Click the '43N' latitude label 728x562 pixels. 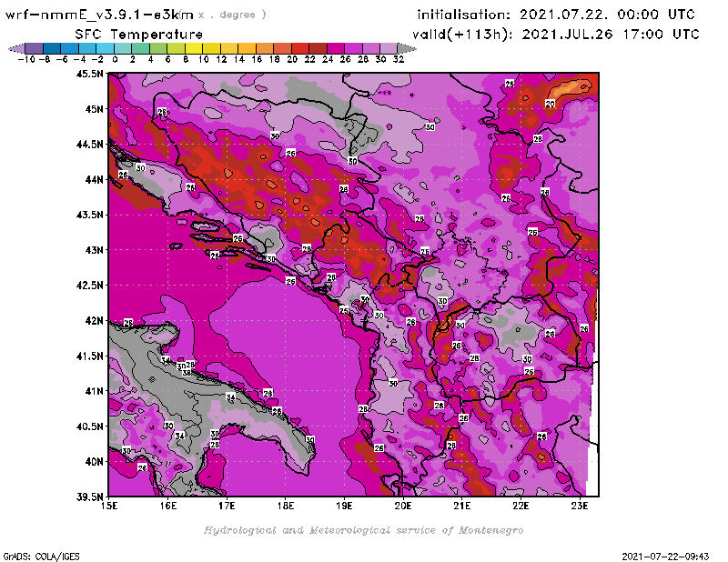(94, 250)
